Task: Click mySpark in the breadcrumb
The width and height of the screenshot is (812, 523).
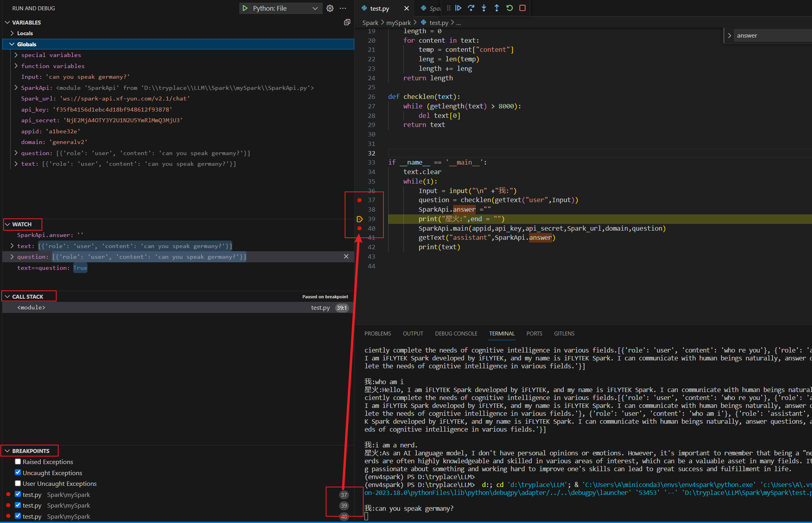Action: (398, 23)
